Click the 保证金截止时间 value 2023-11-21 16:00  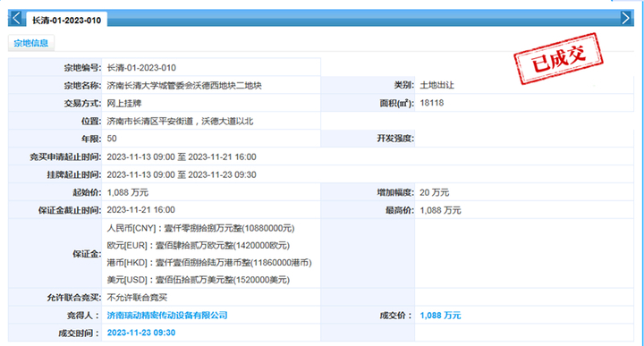click(141, 210)
